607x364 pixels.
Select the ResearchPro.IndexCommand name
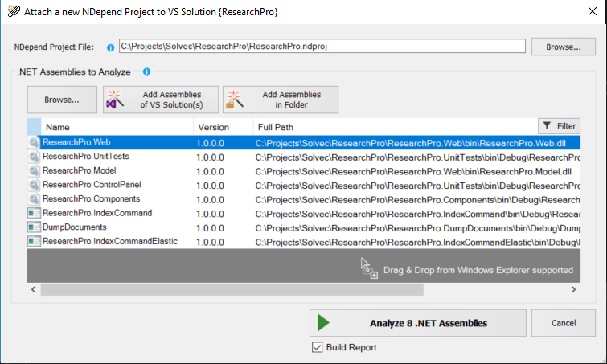(x=97, y=213)
